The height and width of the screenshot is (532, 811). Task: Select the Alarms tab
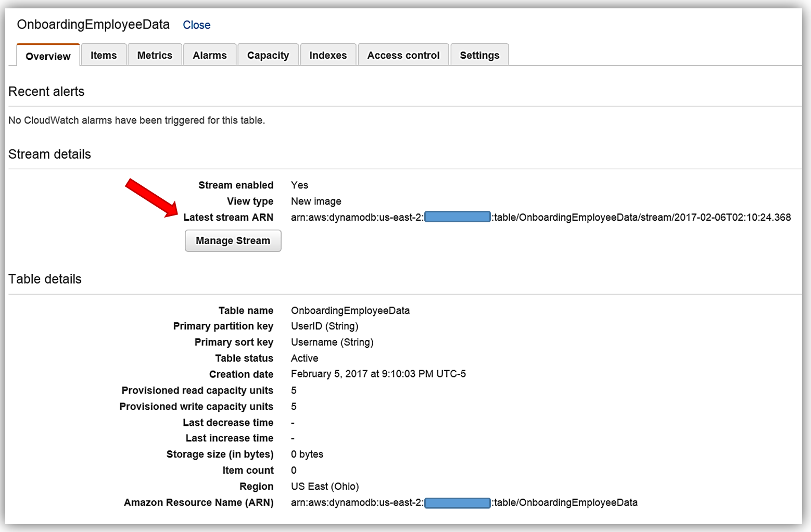210,55
